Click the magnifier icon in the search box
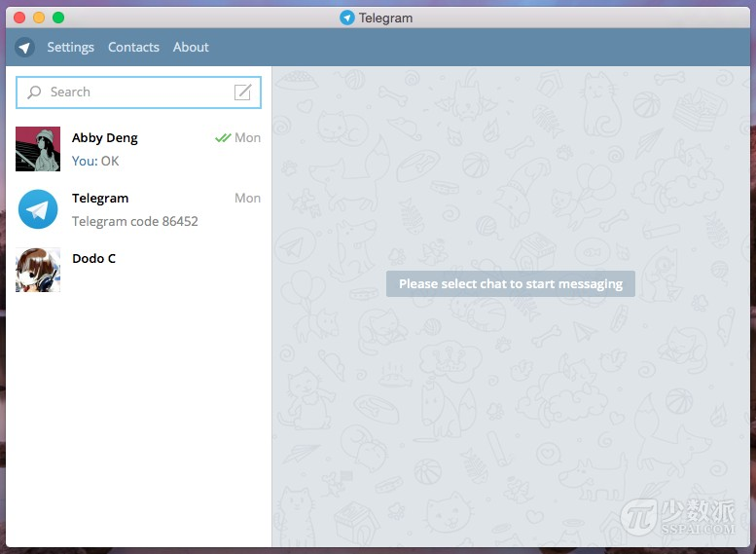This screenshot has width=756, height=554. click(x=35, y=92)
